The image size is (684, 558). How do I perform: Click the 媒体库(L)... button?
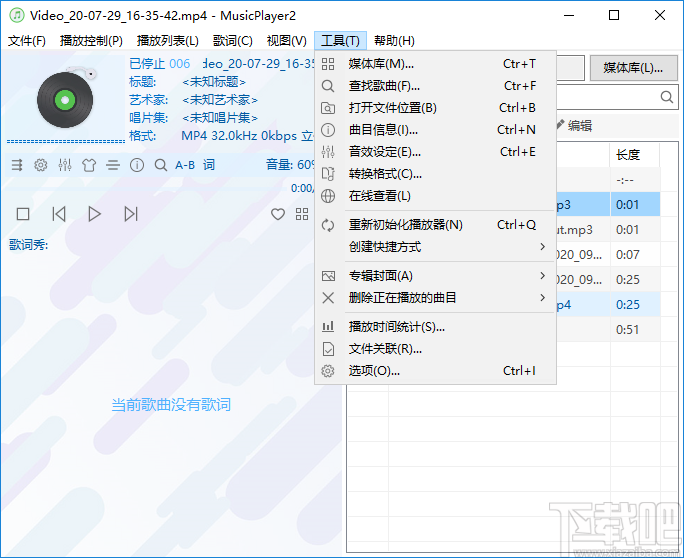[634, 68]
